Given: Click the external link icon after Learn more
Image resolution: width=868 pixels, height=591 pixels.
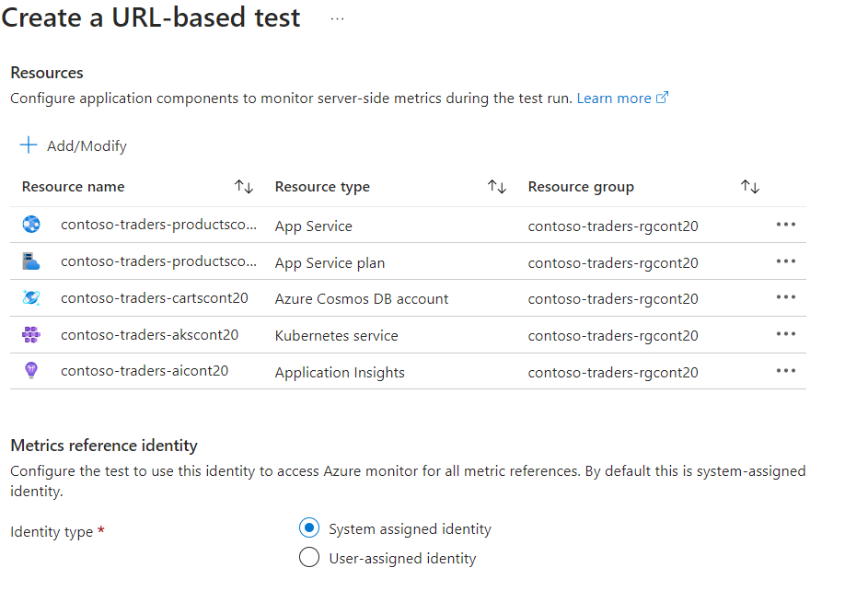Looking at the screenshot, I should tap(660, 97).
